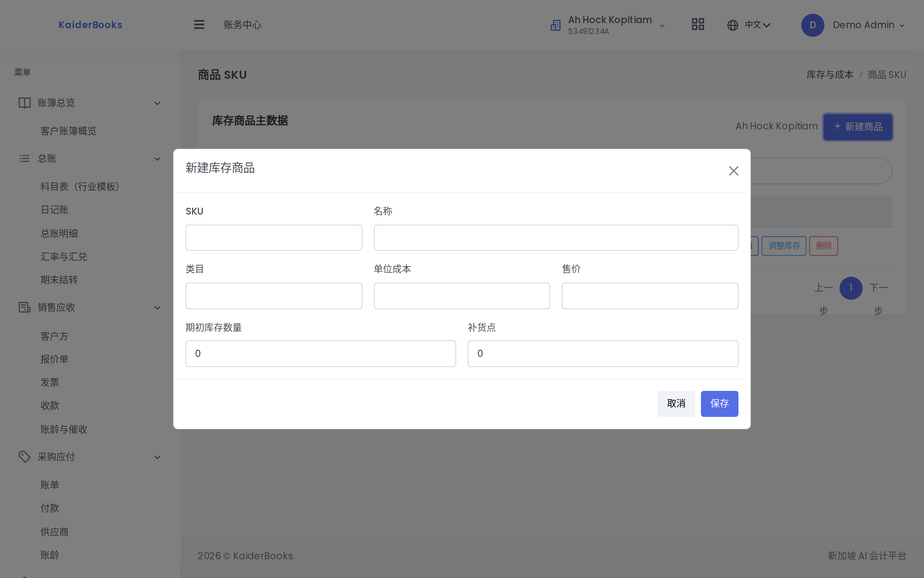Click the 采购应付 tag icon
This screenshot has height=578, width=924.
25,457
